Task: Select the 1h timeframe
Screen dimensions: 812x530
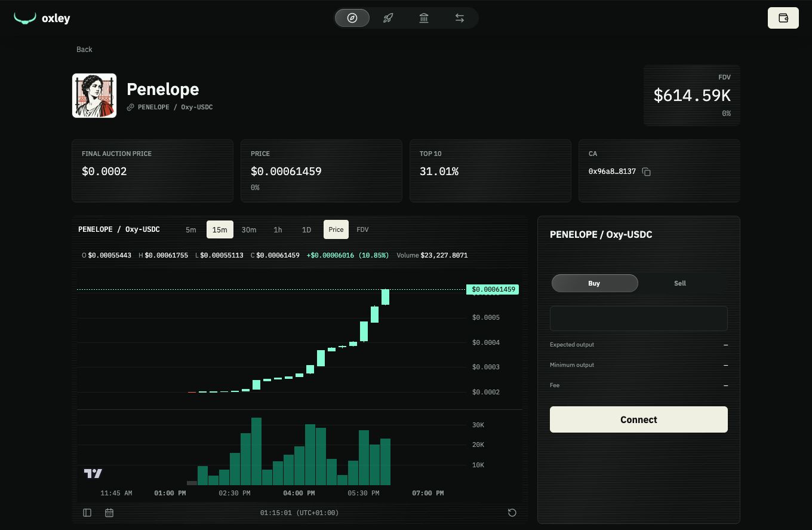Action: point(278,229)
